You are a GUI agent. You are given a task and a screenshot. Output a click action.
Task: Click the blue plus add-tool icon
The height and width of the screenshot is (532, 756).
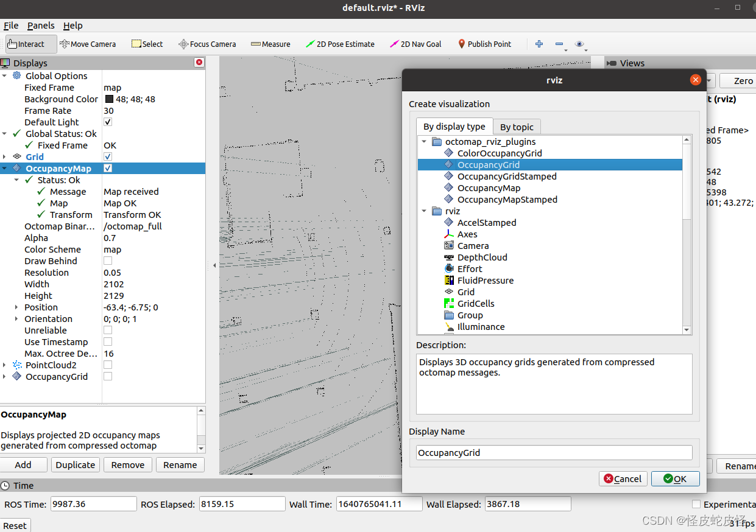[x=539, y=44]
